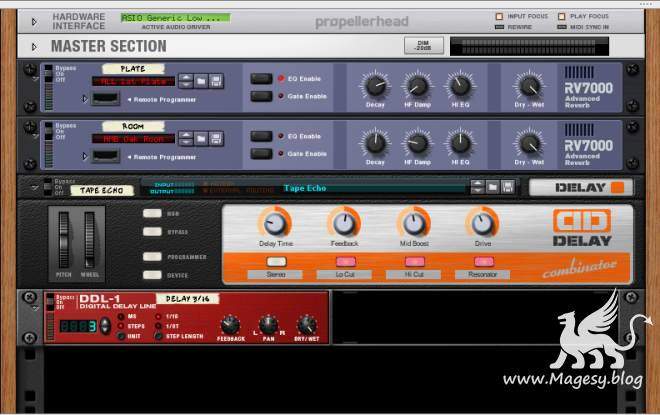Flip the Bypass switch on Tape Echo
Viewport: 660px width, 415px height.
click(x=48, y=187)
